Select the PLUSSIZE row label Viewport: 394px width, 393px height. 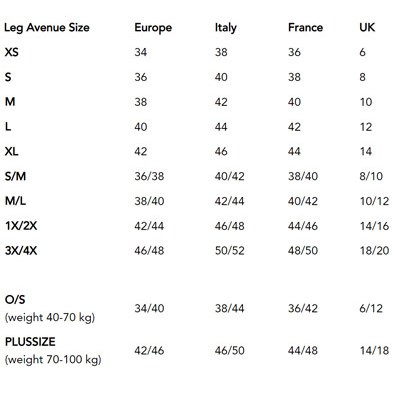point(30,342)
